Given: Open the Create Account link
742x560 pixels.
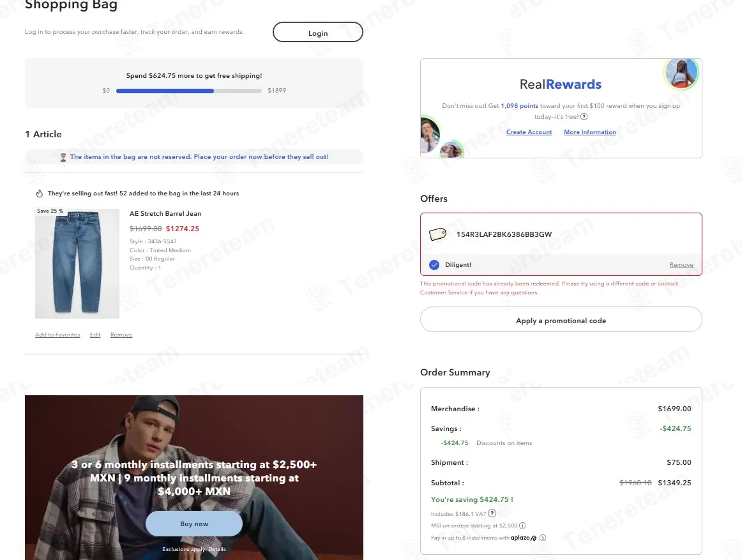Looking at the screenshot, I should [x=529, y=132].
